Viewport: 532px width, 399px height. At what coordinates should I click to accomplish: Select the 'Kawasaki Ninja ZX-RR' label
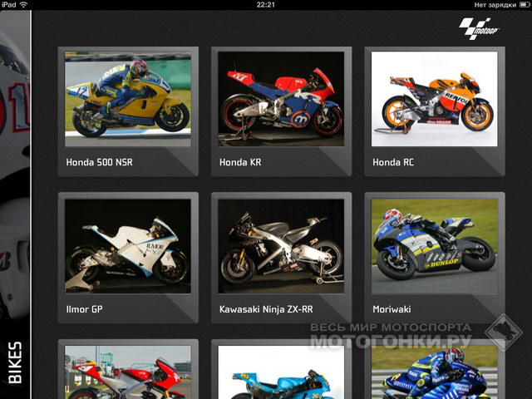click(x=266, y=309)
